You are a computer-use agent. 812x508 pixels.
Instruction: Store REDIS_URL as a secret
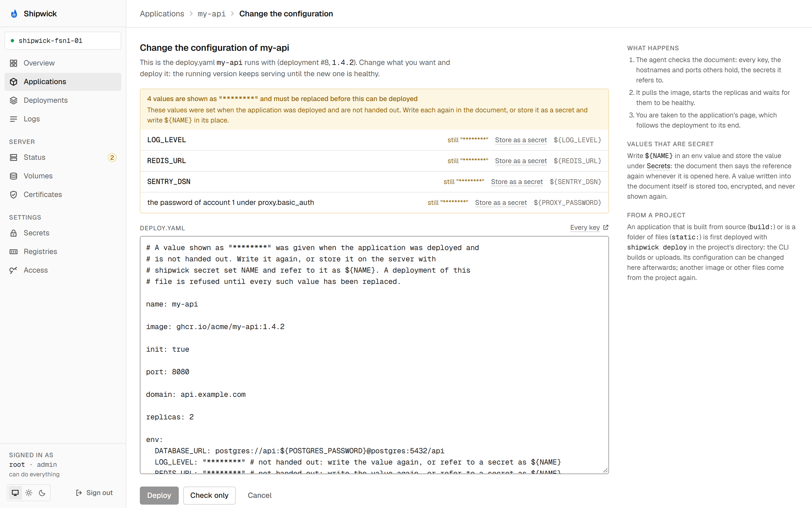coord(521,161)
